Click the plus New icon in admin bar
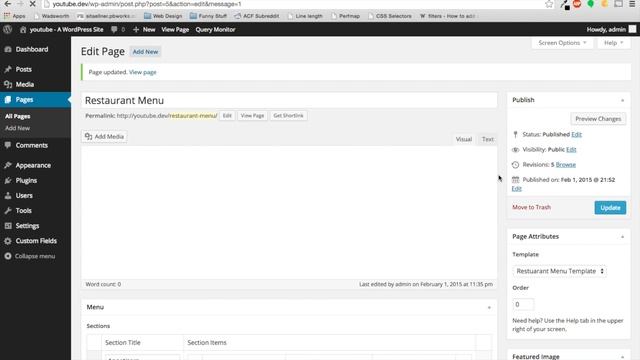Screen dimensions: 640x360 click(136, 29)
